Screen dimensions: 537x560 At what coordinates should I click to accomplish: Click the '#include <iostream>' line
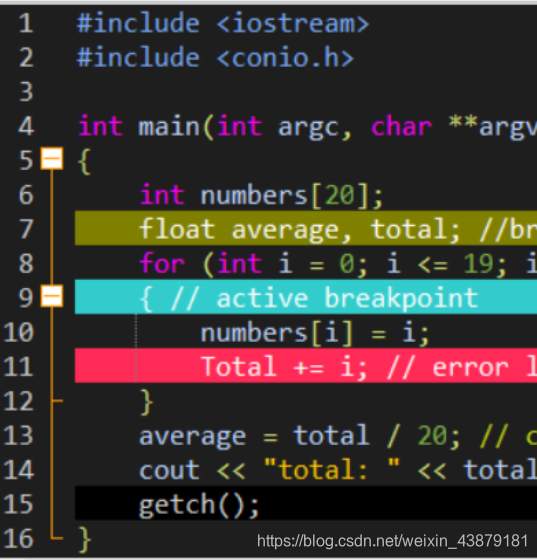pos(223,24)
